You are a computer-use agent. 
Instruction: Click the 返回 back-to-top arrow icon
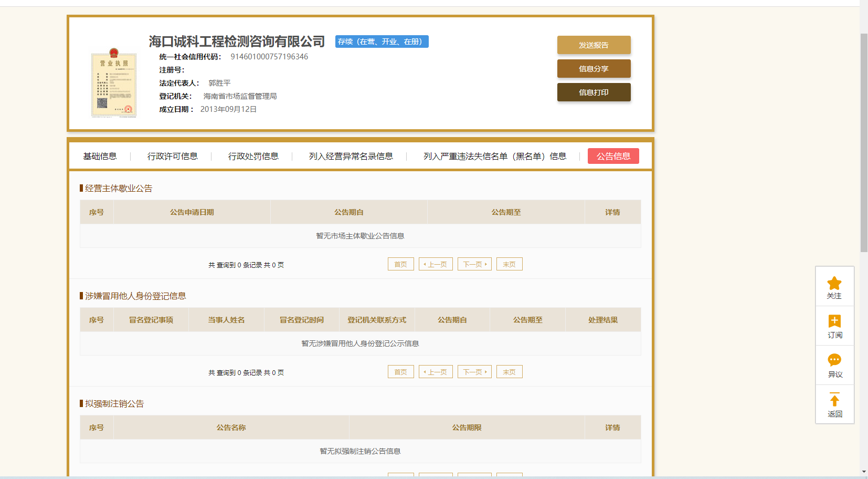(834, 400)
